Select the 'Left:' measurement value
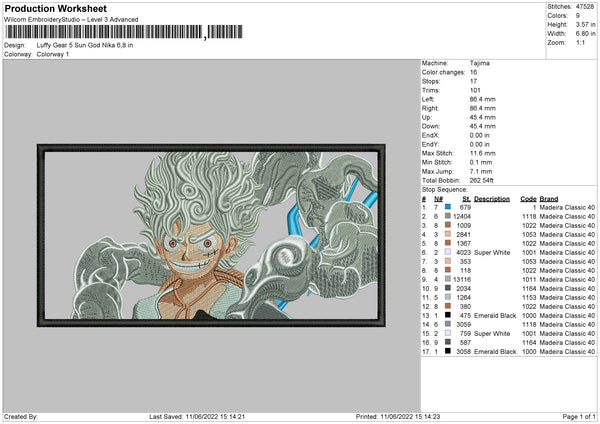 point(483,99)
